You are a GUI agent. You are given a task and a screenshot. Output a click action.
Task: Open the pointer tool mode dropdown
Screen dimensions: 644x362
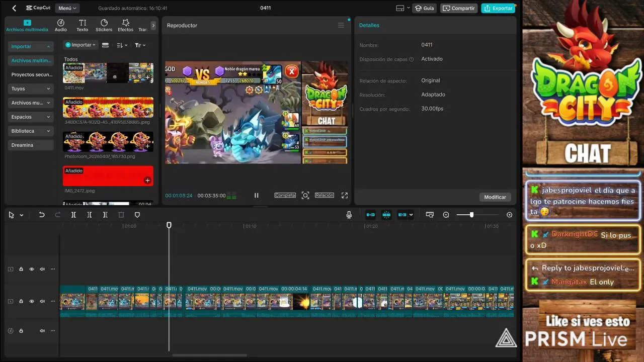point(21,215)
